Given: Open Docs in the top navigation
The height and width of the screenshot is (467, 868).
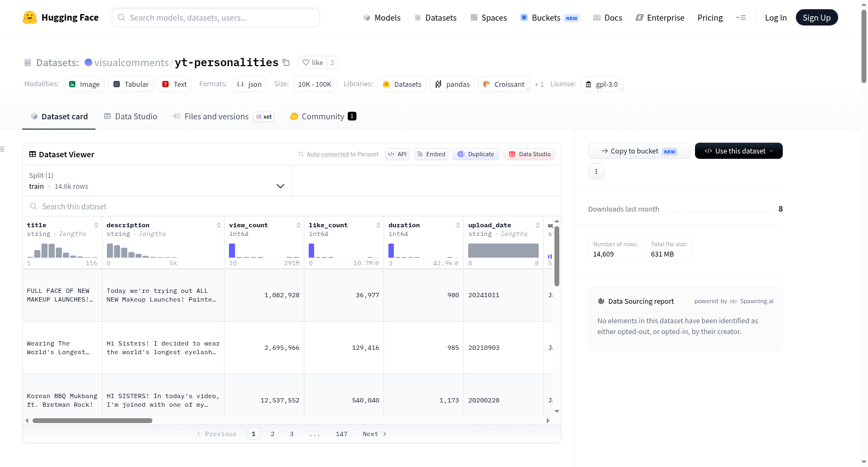Looking at the screenshot, I should coord(608,17).
